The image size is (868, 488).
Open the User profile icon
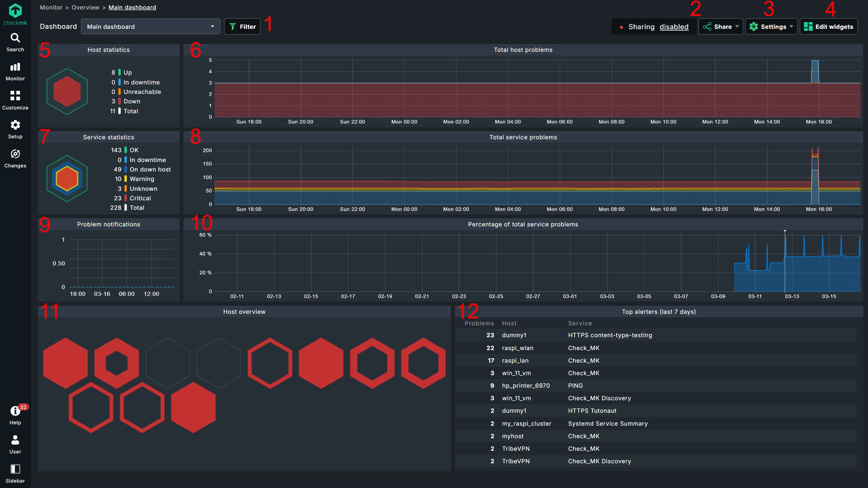tap(15, 440)
